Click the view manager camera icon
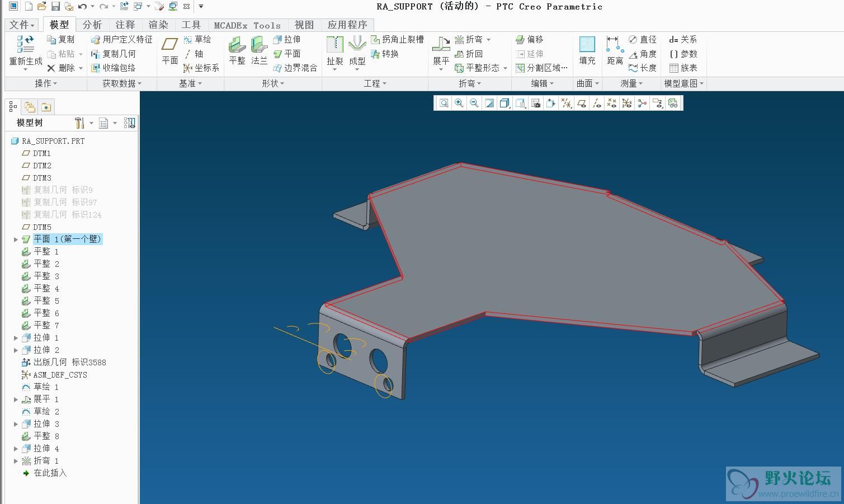Viewport: 844px width, 504px height. 536,103
